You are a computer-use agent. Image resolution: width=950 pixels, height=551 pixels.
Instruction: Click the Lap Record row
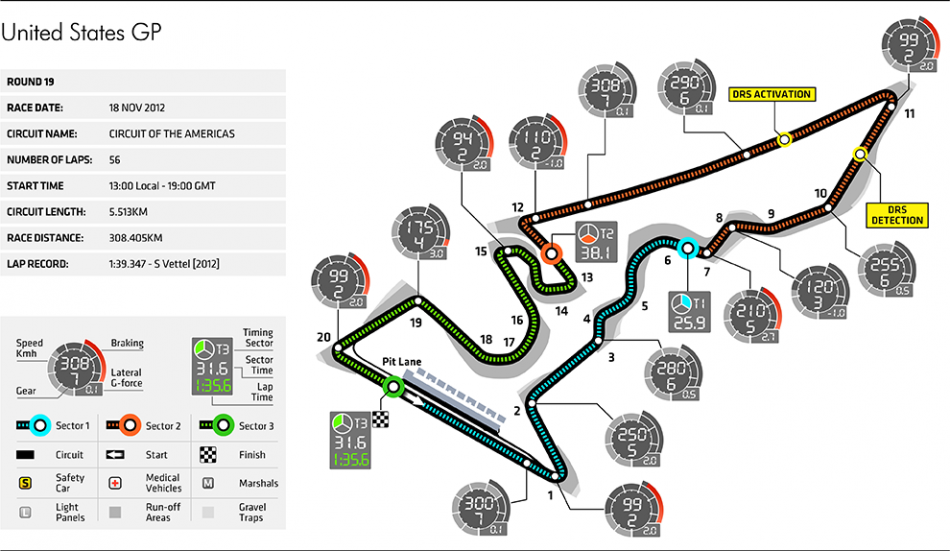143,264
